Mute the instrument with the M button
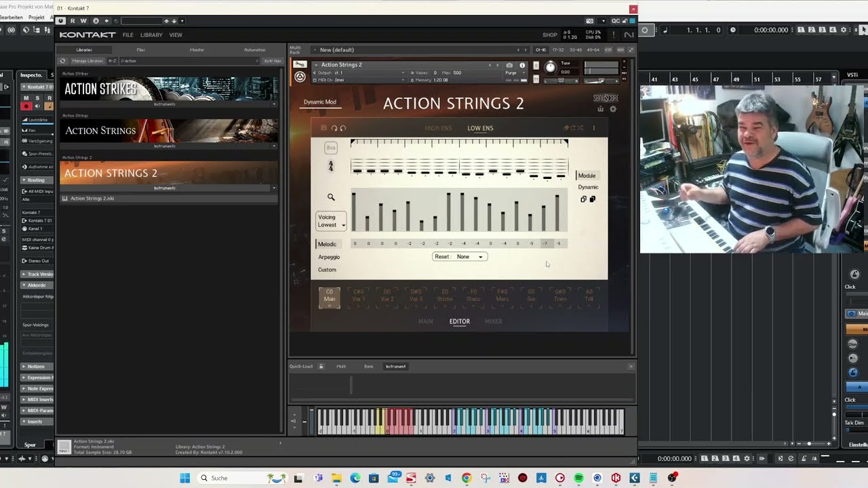This screenshot has width=868, height=488. (536, 79)
